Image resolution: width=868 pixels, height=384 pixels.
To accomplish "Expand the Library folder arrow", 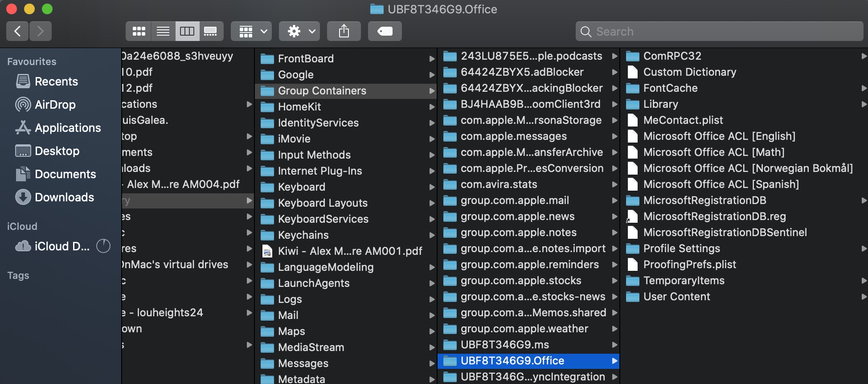I will 864,104.
